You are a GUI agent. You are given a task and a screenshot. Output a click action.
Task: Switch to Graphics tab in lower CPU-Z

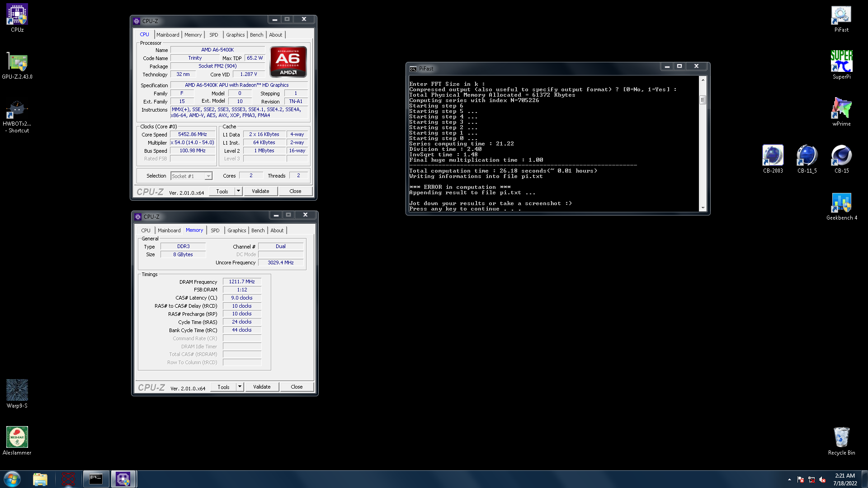(236, 230)
